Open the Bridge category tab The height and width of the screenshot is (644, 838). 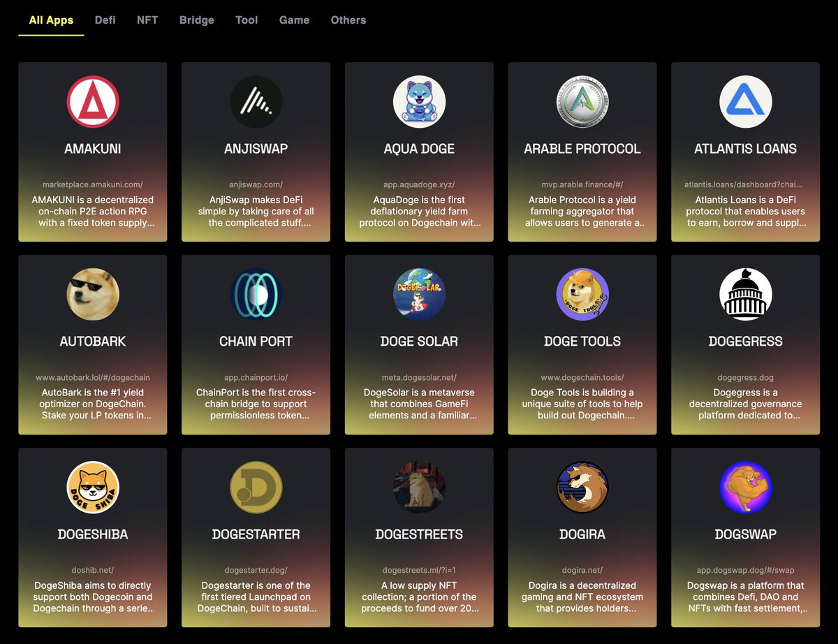[197, 20]
